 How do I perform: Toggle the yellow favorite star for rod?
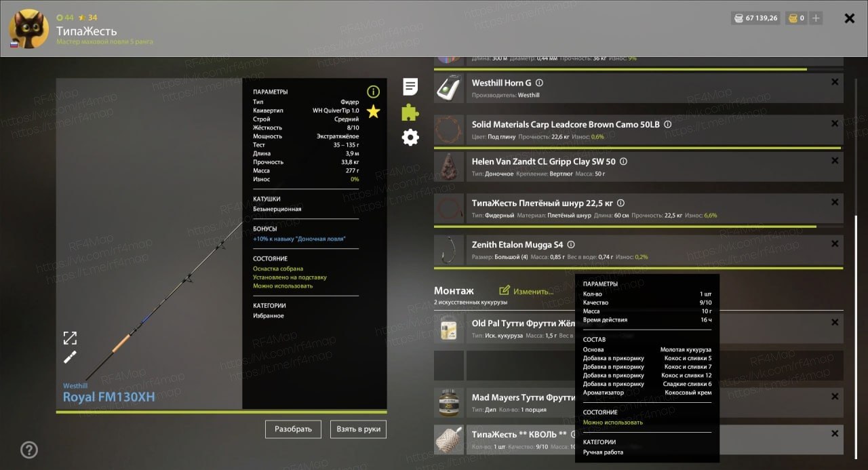(x=373, y=111)
